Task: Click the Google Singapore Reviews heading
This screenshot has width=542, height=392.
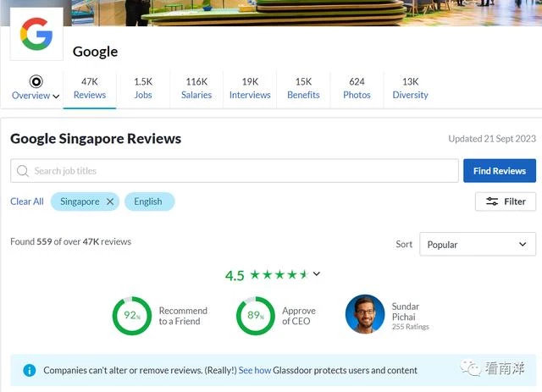Action: point(96,139)
